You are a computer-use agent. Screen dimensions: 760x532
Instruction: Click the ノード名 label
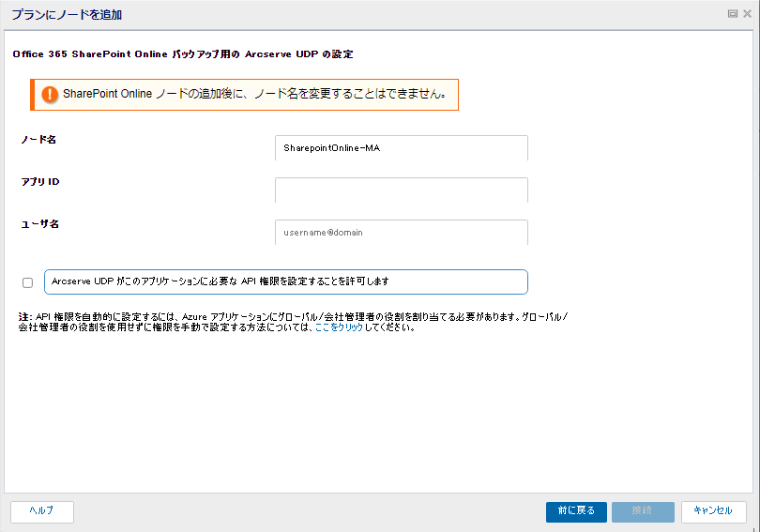tap(38, 140)
